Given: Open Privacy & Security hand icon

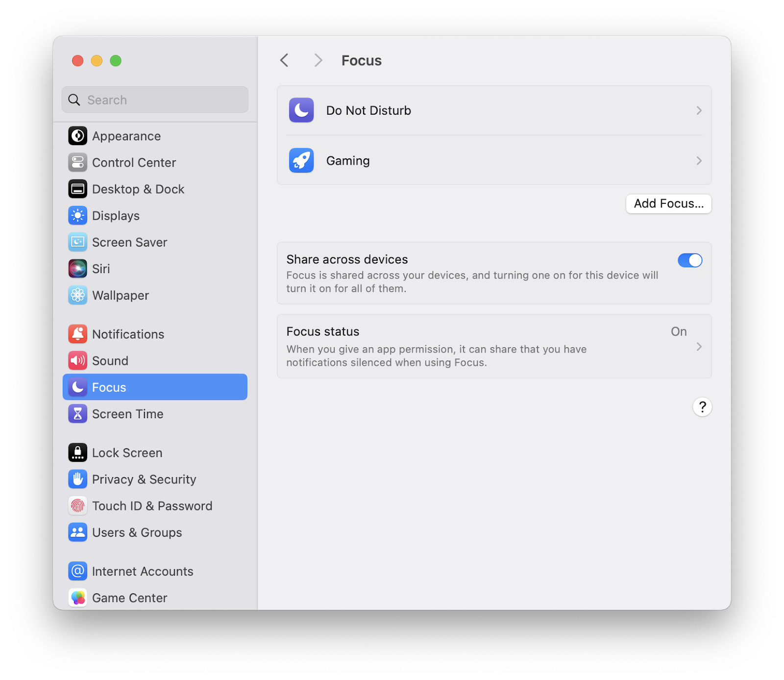Looking at the screenshot, I should click(77, 479).
